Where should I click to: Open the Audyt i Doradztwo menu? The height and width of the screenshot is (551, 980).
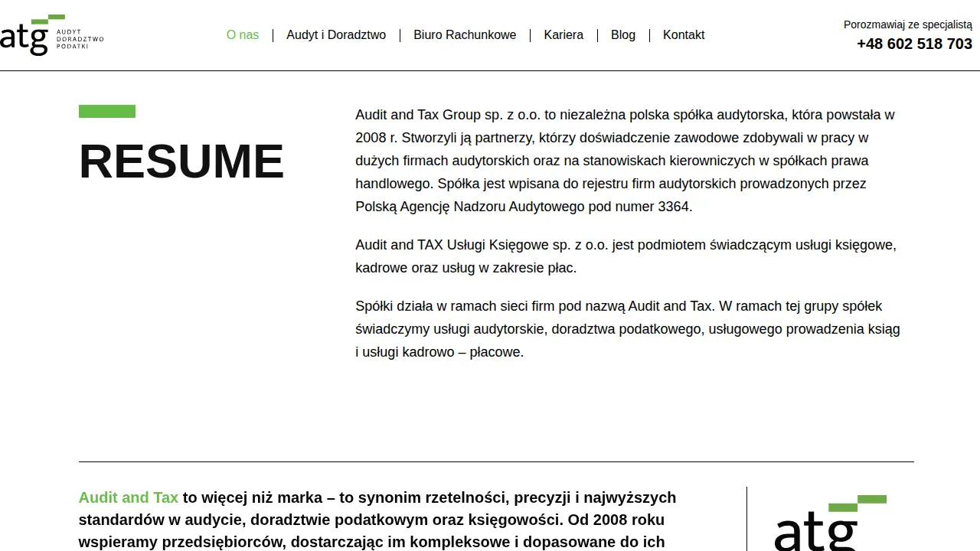(336, 35)
